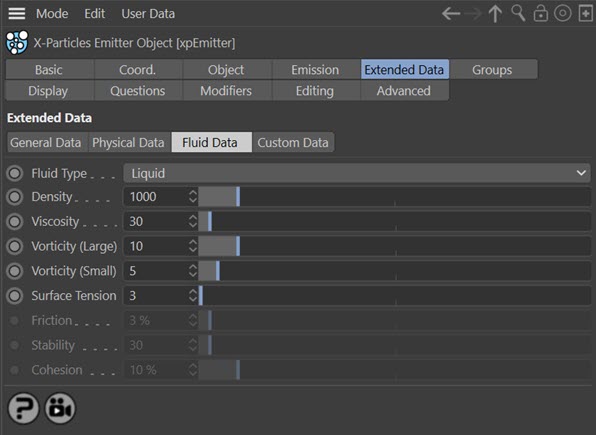Open the video camera tutorial icon
Screen dimensions: 596x435
pos(60,409)
